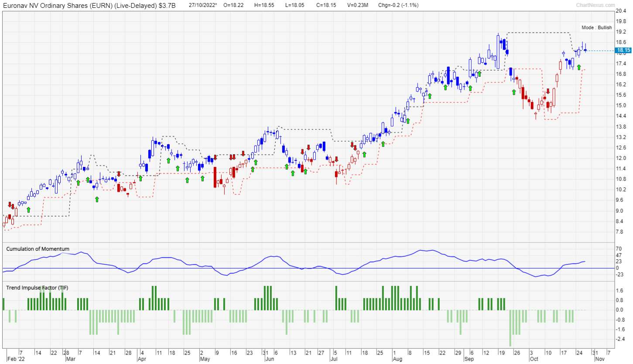633x364 pixels.
Task: Click the May month label on time axis
Action: point(205,360)
